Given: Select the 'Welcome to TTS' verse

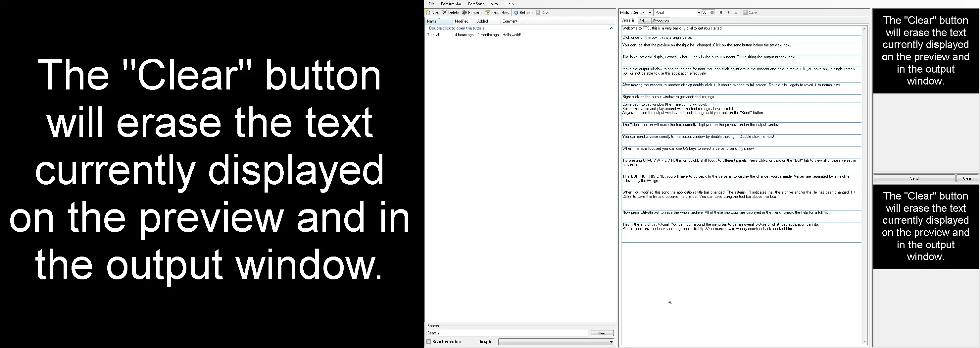Looking at the screenshot, I should pos(742,30).
